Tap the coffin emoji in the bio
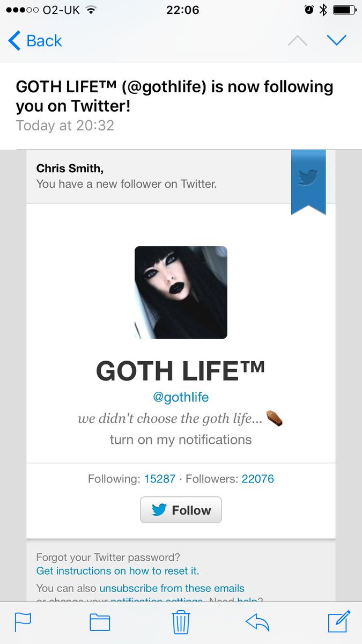362x644 pixels. (x=274, y=418)
